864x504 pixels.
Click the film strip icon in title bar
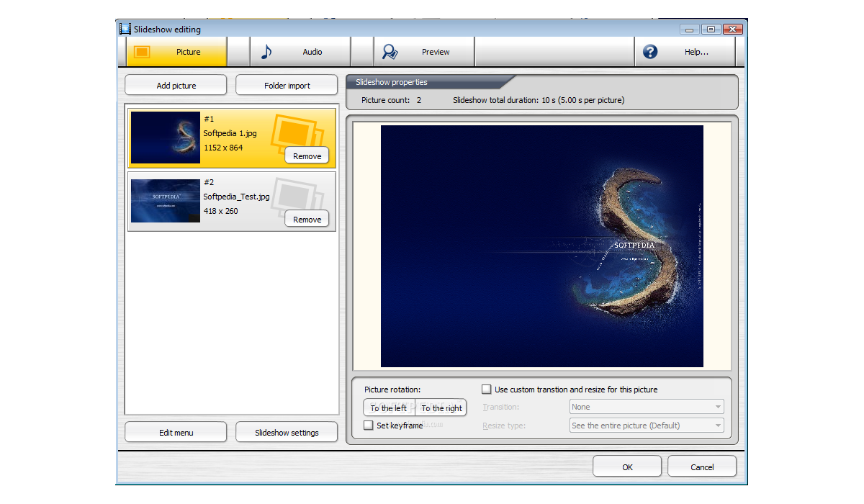point(125,29)
